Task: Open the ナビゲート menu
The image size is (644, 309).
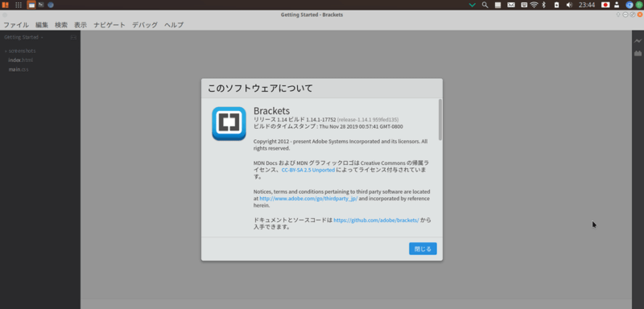Action: pos(109,25)
